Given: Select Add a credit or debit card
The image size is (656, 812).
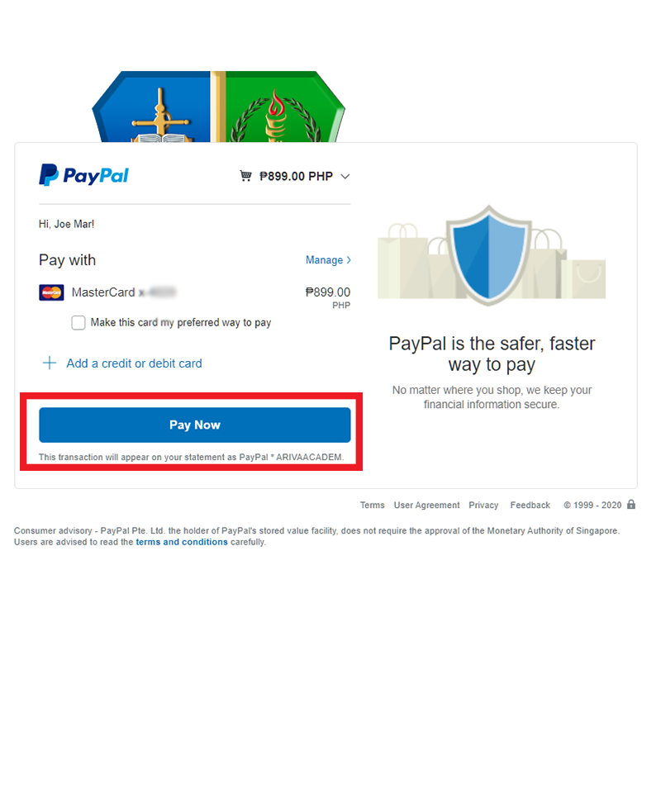Looking at the screenshot, I should coord(134,363).
